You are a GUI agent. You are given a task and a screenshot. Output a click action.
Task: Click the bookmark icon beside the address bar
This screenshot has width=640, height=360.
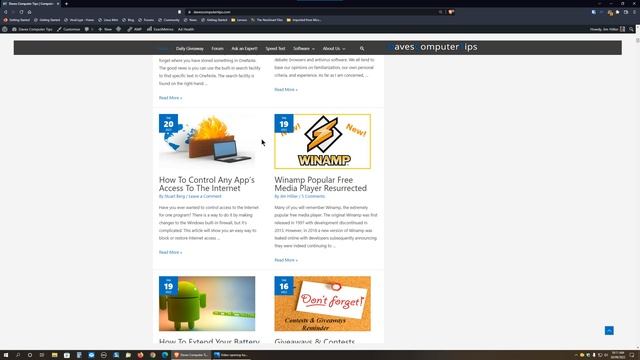pos(179,12)
